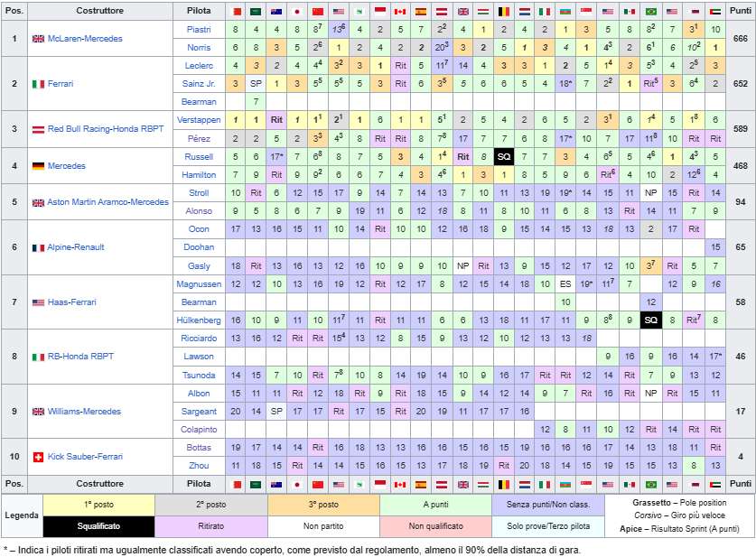Viewport: 756px width, 557px height.
Task: Open the Alpine-Renault constructor link
Action: (x=76, y=247)
